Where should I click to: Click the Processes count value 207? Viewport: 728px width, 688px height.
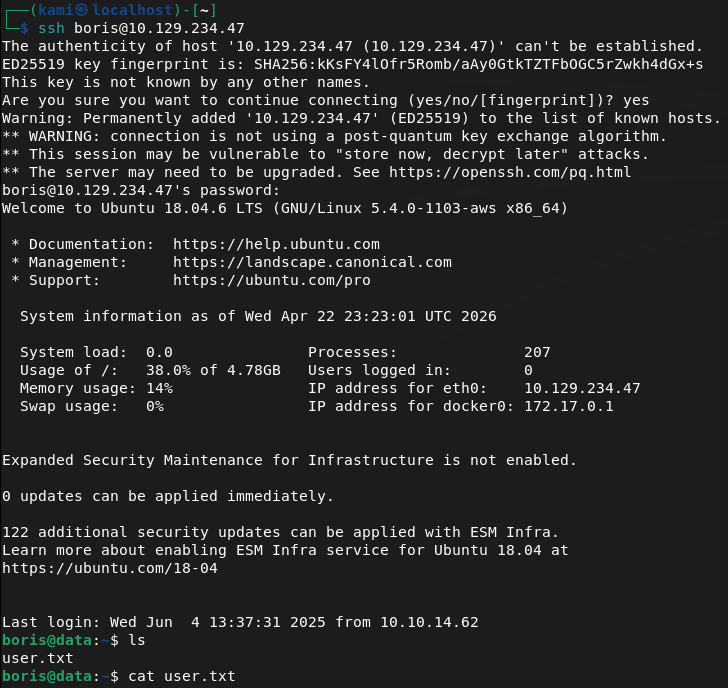coord(537,352)
